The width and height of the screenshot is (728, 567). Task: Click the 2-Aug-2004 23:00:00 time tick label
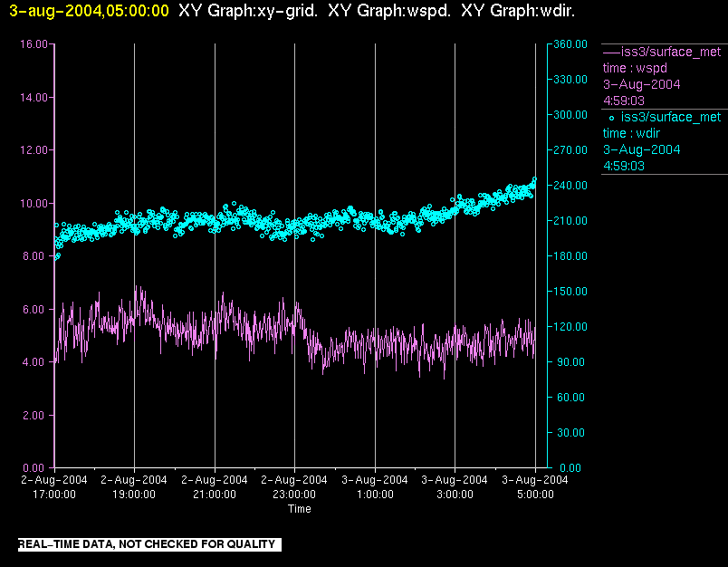coord(294,487)
